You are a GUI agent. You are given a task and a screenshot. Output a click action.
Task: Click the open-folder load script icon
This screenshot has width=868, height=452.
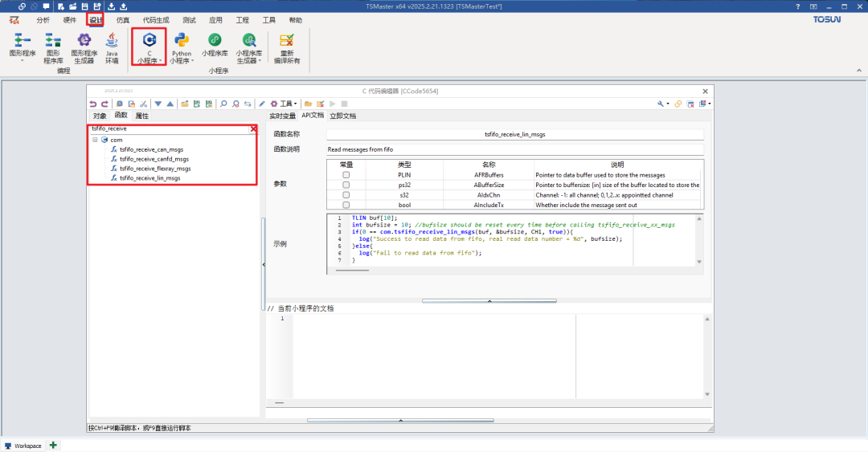[184, 104]
